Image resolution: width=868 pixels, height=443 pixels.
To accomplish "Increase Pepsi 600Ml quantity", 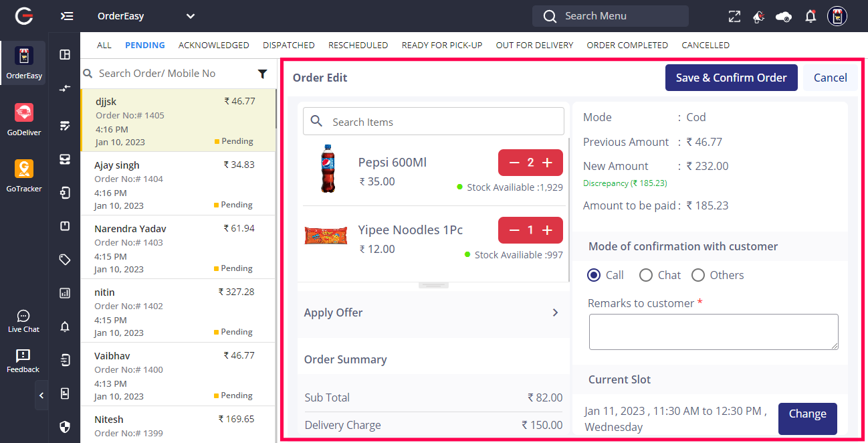I will pyautogui.click(x=548, y=163).
